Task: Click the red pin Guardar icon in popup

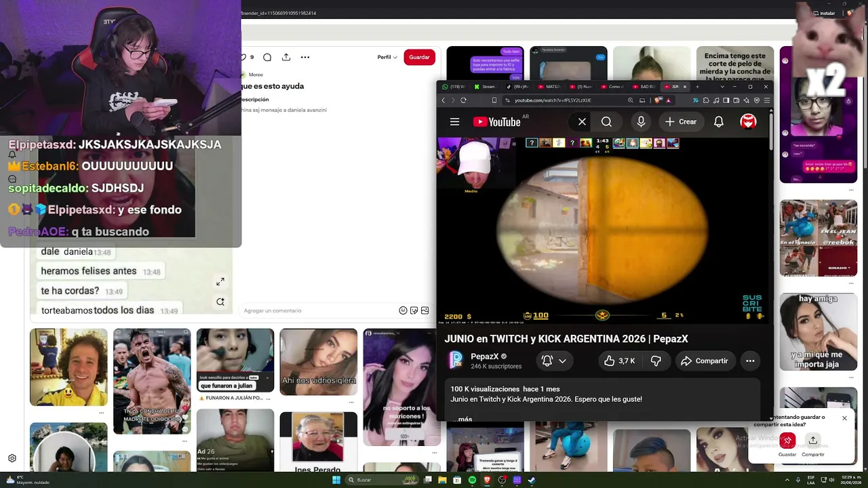Action: 787,441
